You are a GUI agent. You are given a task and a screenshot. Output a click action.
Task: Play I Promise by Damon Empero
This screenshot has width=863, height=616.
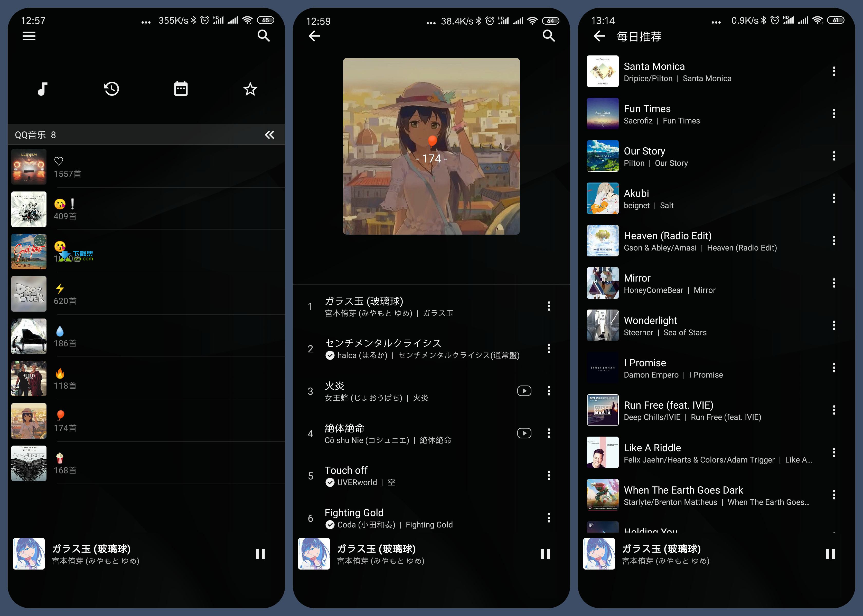pyautogui.click(x=717, y=368)
